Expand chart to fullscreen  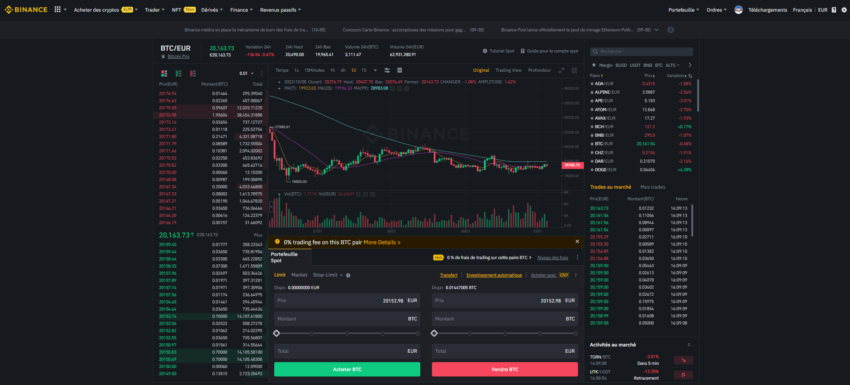pyautogui.click(x=562, y=70)
